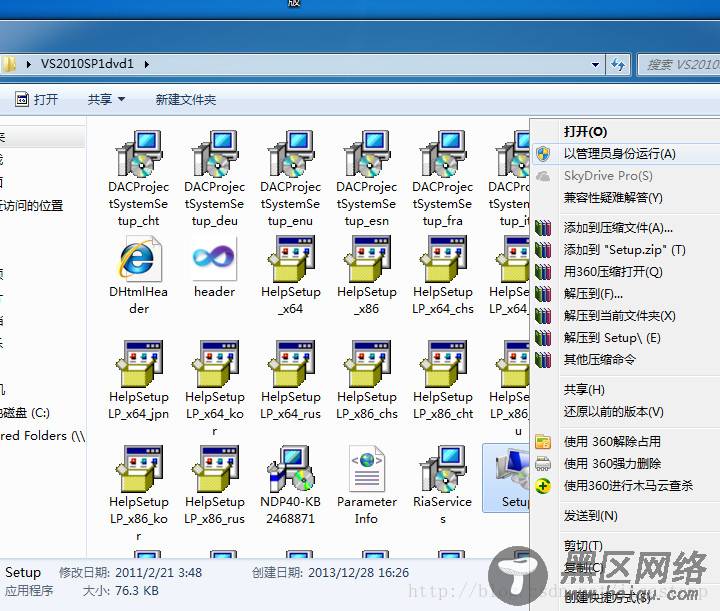This screenshot has width=720, height=611.
Task: Select the HelpSetupLP_x86_chs package icon
Action: pyautogui.click(x=366, y=364)
